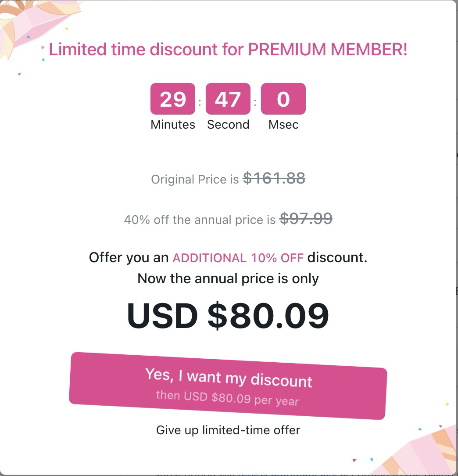
Task: Click the "Second" label under the timer
Action: (228, 125)
